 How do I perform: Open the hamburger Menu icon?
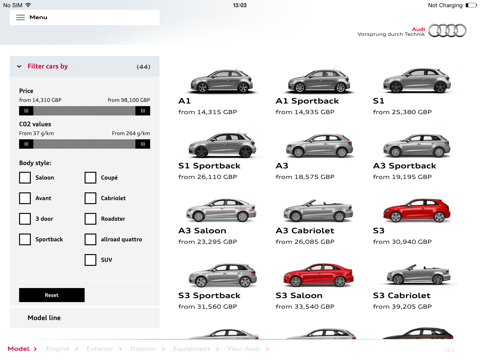tap(20, 17)
